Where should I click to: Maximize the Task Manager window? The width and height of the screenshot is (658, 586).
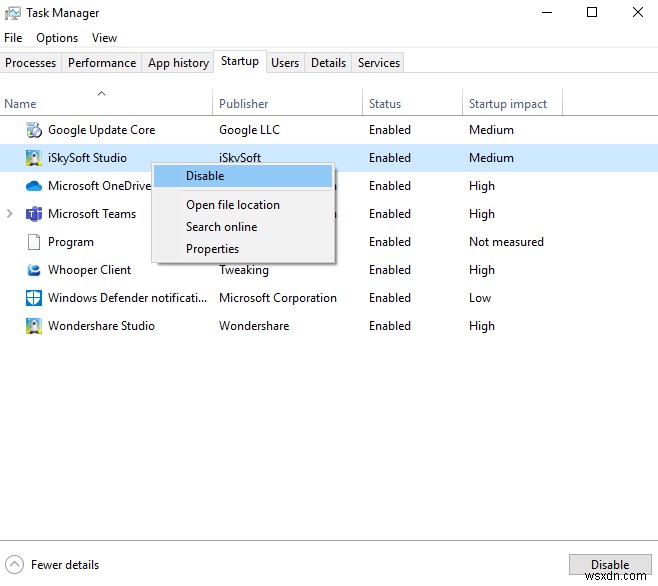pyautogui.click(x=592, y=13)
